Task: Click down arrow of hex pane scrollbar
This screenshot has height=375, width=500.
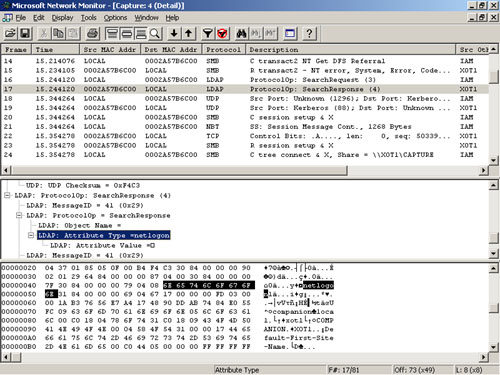Action: tap(494, 347)
